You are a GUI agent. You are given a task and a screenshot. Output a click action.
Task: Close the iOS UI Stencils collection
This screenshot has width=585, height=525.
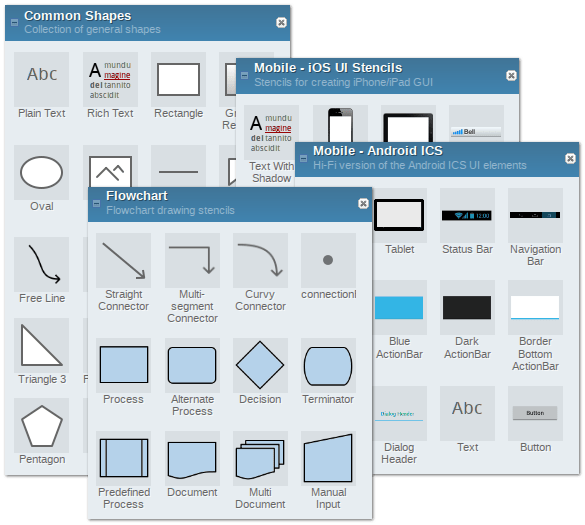coord(511,76)
